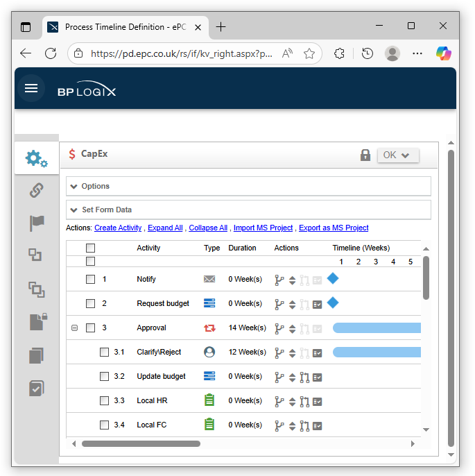Click the Create Activity link
The image size is (475, 476).
(118, 228)
